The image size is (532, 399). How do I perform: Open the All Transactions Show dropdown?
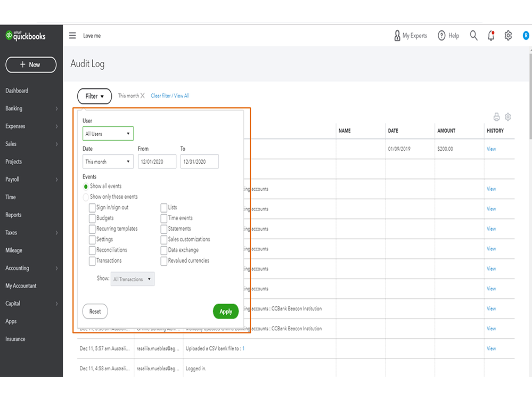pos(132,279)
